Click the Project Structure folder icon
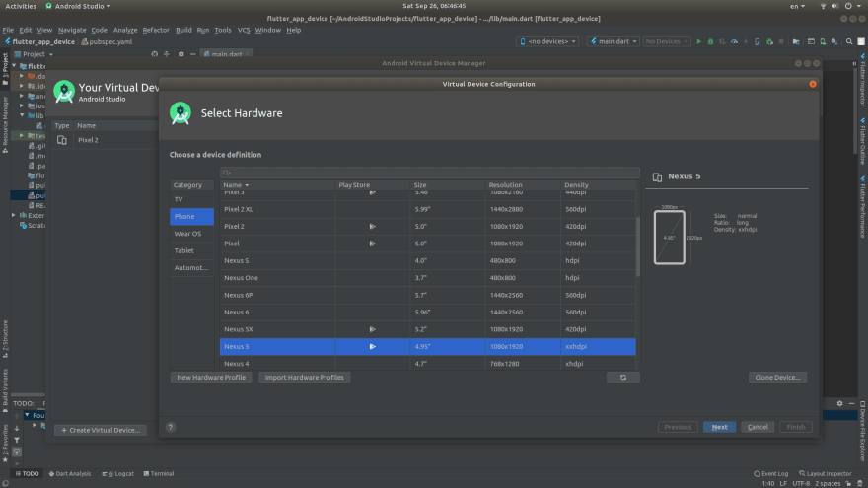868x488 pixels. [796, 41]
